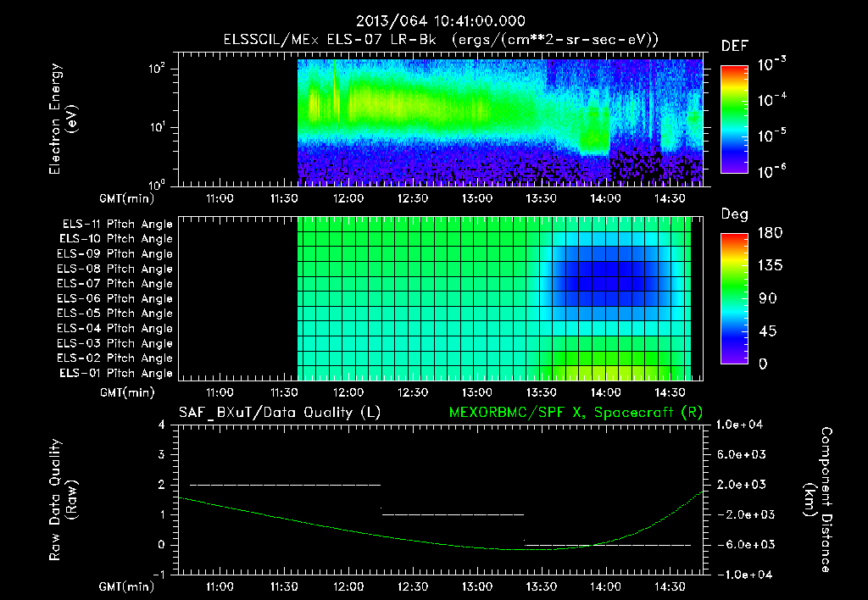Select the Electron Energy (eV) axis label
Screen dimensions: 868x600
pos(63,119)
